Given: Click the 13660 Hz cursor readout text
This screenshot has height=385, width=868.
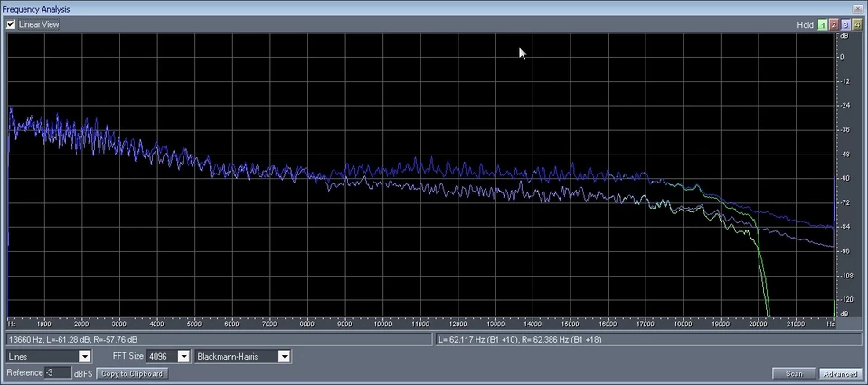Looking at the screenshot, I should point(73,339).
